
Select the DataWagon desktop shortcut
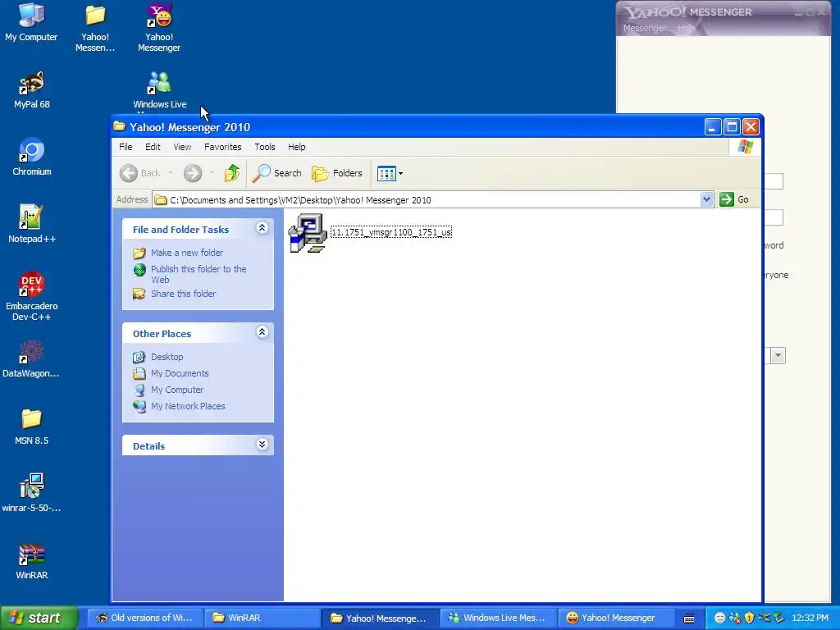[x=30, y=359]
